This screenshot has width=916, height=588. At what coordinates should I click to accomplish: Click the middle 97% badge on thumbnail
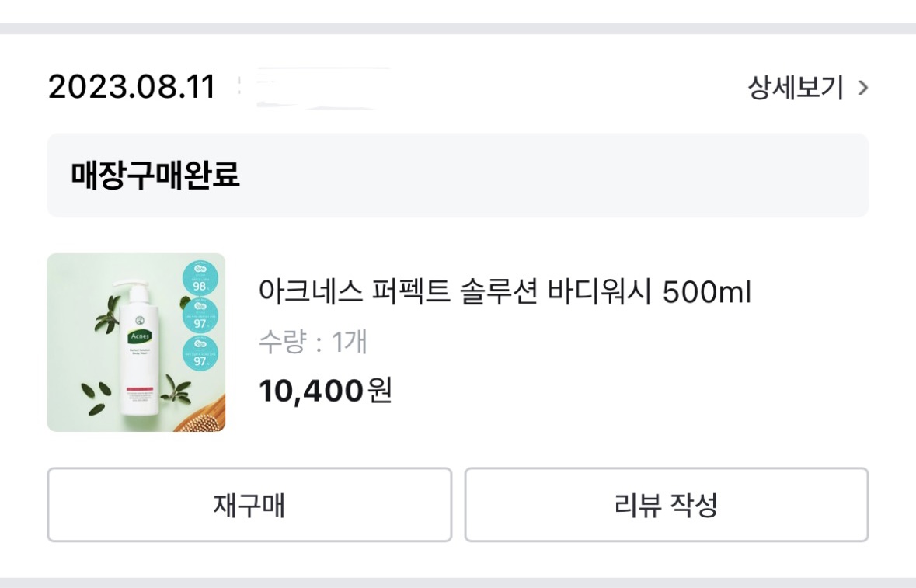tap(200, 318)
